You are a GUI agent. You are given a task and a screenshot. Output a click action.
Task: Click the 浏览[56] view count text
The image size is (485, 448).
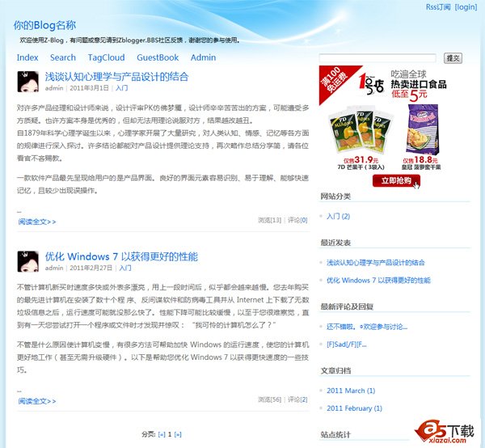point(270,399)
